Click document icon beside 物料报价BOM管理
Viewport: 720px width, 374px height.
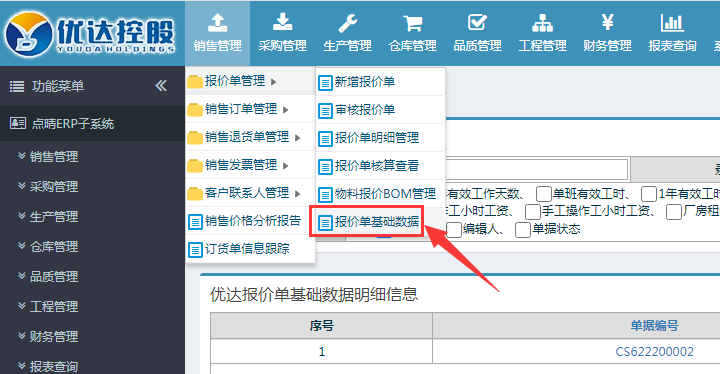[325, 195]
